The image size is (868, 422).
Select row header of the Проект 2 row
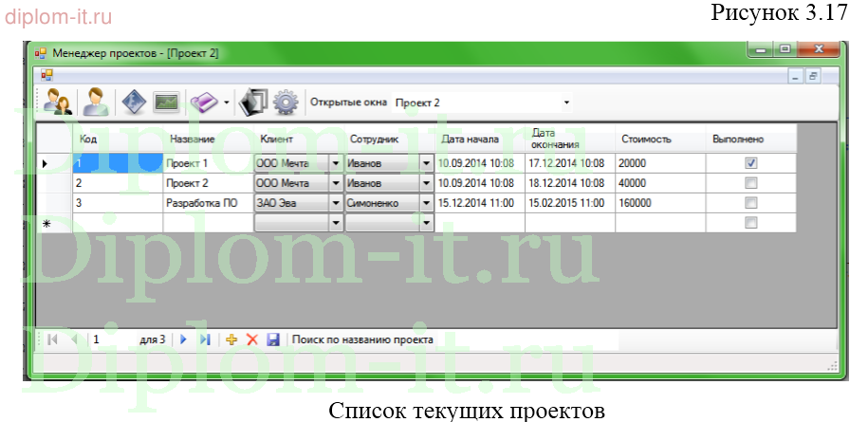[54, 183]
